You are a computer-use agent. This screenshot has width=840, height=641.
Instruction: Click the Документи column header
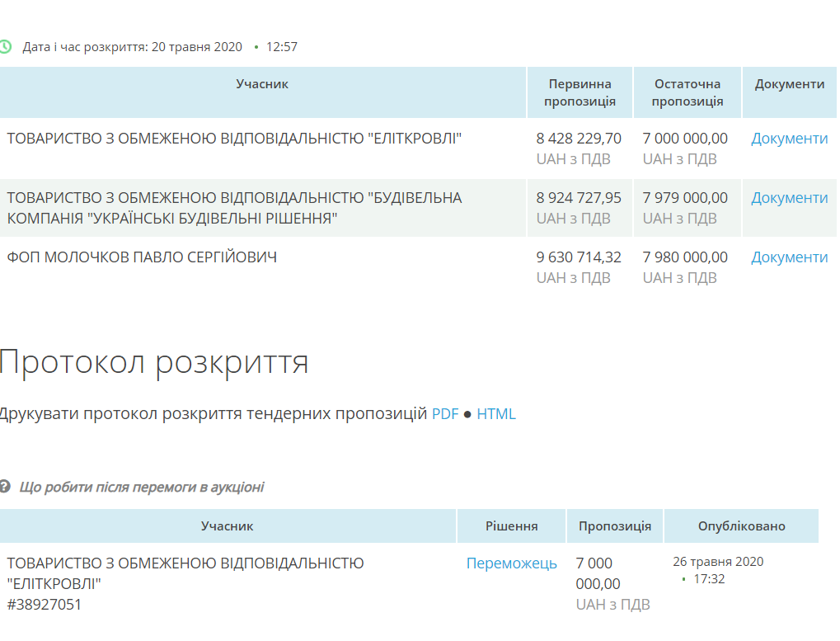pos(789,84)
